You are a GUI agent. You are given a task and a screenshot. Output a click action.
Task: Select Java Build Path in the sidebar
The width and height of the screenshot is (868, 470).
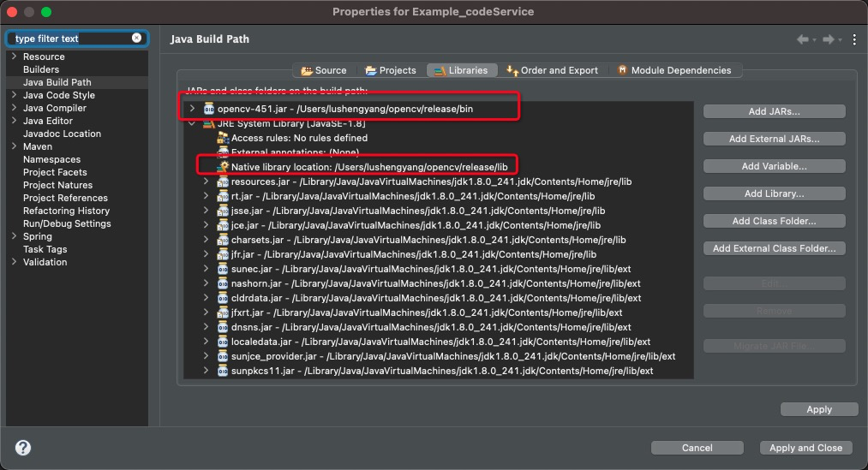[57, 82]
